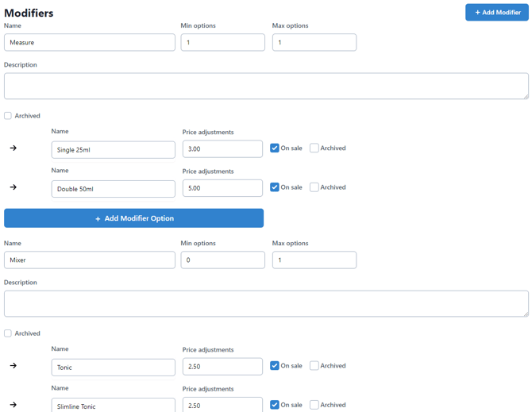Screen dimensions: 532x412
Task: Archive the Tonic modifier option
Action: click(x=314, y=366)
